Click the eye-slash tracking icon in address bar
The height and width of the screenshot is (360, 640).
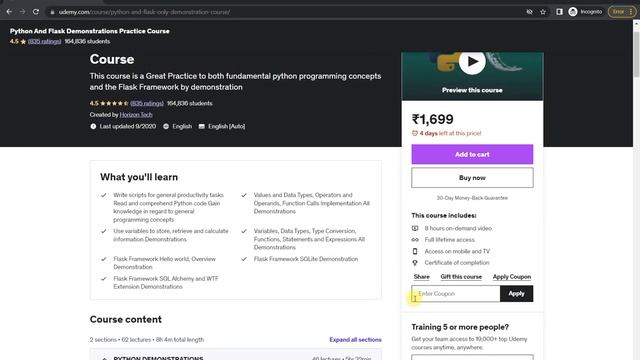[x=529, y=12]
